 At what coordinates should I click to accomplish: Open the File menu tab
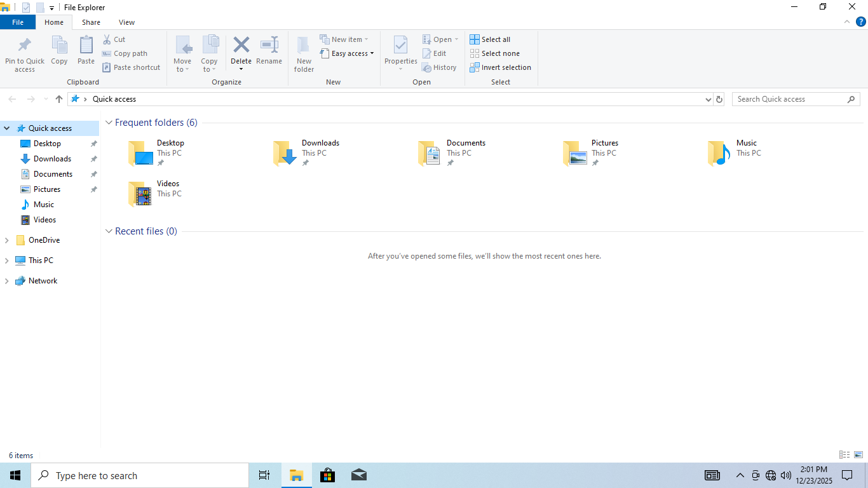18,22
